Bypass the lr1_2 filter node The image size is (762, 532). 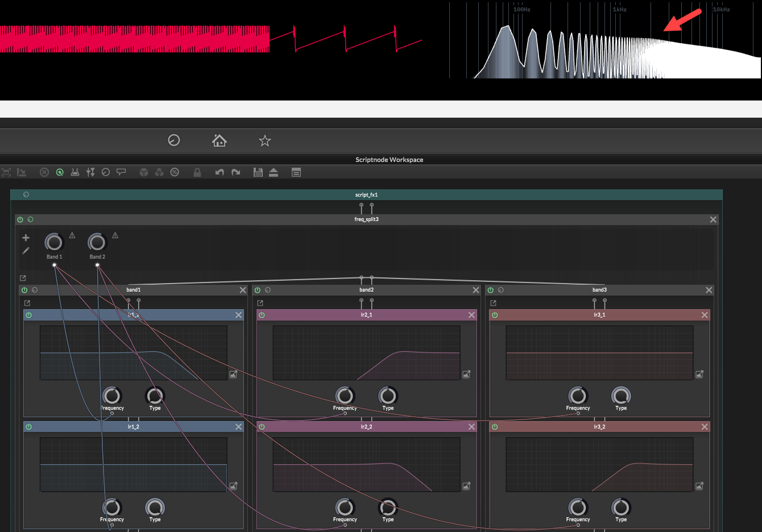(x=28, y=426)
